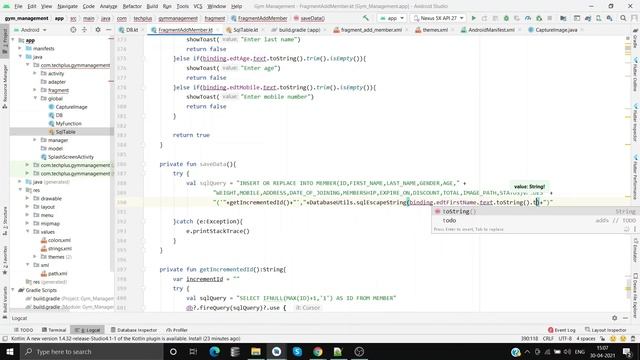Open the TODO tool window

click(24, 330)
